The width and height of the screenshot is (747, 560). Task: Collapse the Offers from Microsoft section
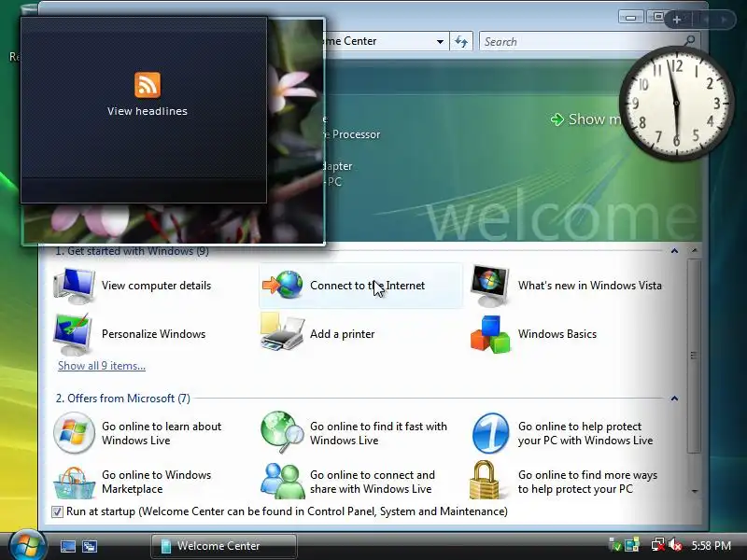[x=674, y=399]
